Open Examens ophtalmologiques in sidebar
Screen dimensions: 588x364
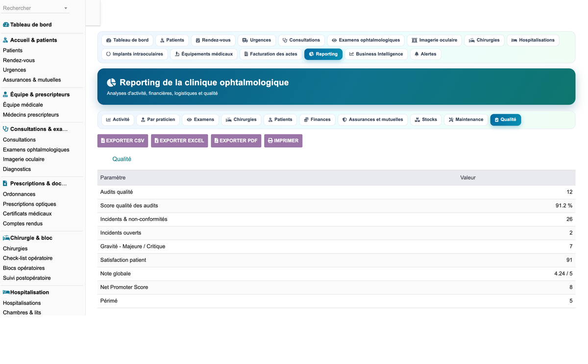click(36, 149)
